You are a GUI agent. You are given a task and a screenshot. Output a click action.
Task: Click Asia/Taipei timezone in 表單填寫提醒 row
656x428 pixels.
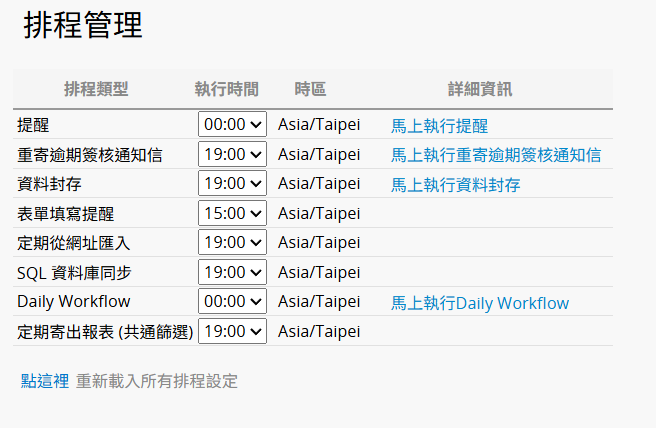coord(318,213)
